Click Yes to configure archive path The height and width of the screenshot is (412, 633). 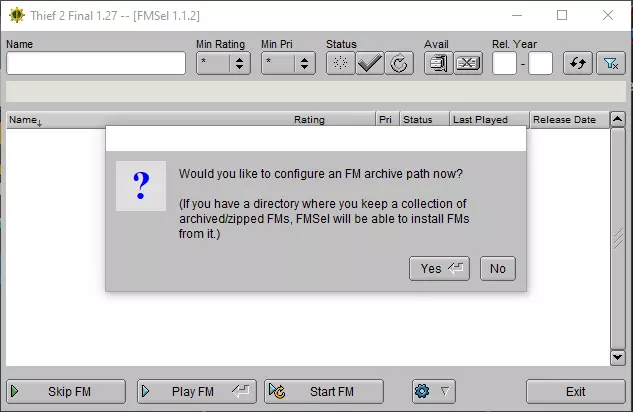tap(439, 268)
